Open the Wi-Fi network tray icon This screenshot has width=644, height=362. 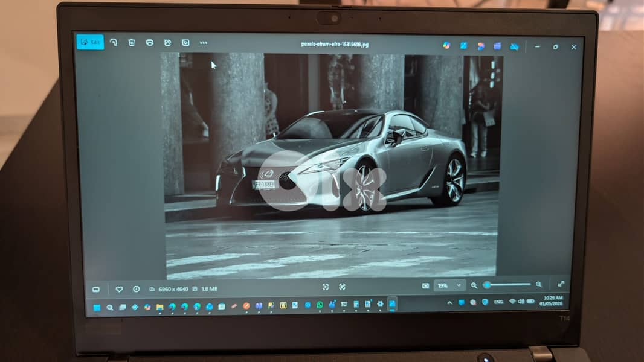click(x=512, y=302)
